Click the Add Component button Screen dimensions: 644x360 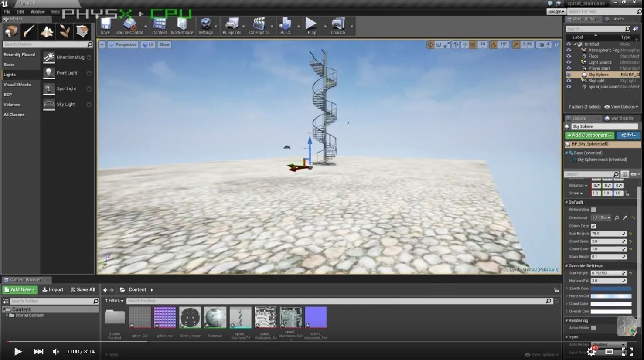coord(589,136)
